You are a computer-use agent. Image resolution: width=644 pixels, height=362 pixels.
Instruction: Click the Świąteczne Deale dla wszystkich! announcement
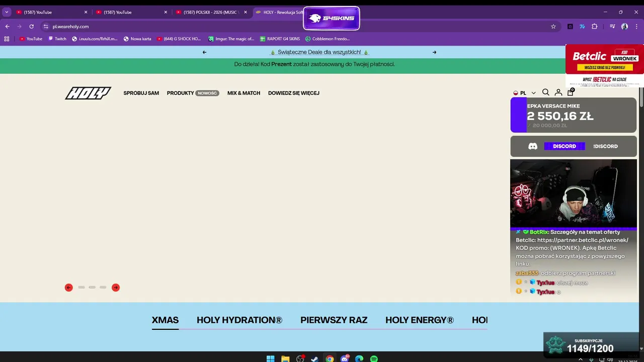[x=319, y=52]
